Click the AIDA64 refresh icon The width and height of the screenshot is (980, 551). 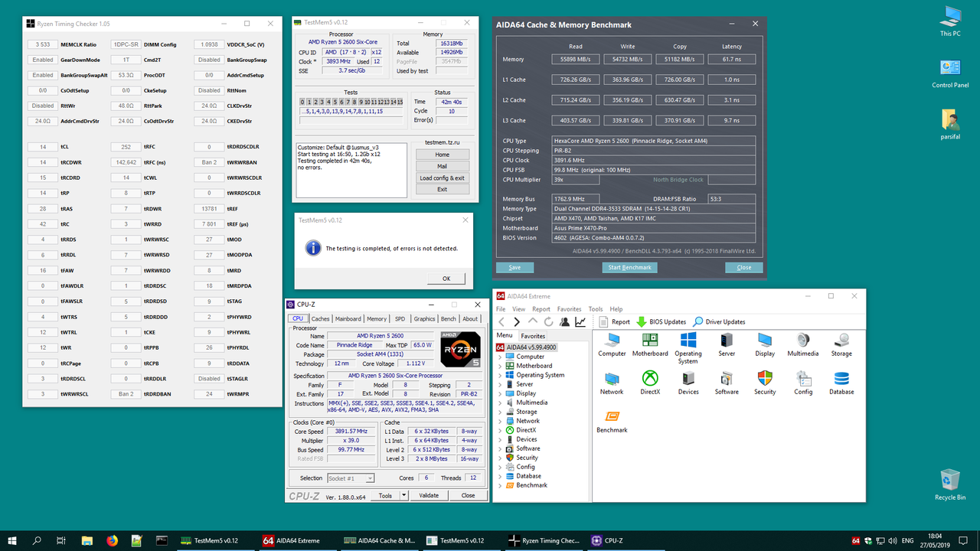[x=548, y=321]
